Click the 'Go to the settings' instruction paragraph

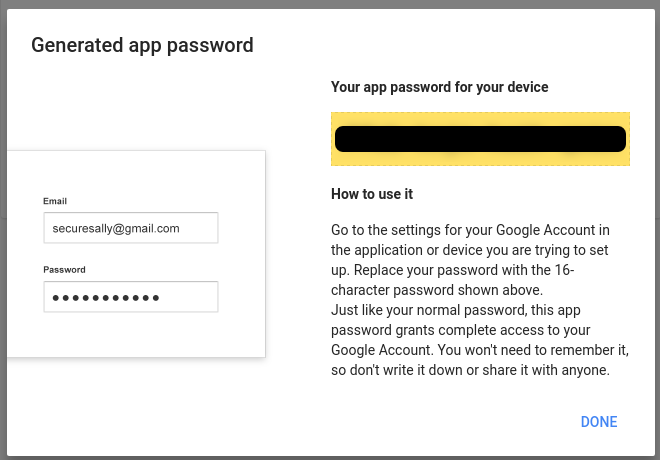pyautogui.click(x=470, y=249)
